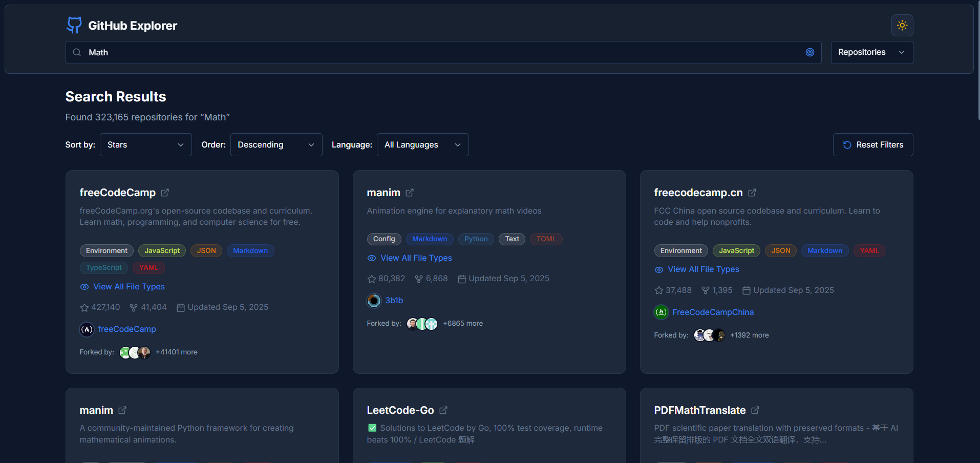Open the Sort by Stars dropdown
The height and width of the screenshot is (463, 980).
[x=145, y=144]
